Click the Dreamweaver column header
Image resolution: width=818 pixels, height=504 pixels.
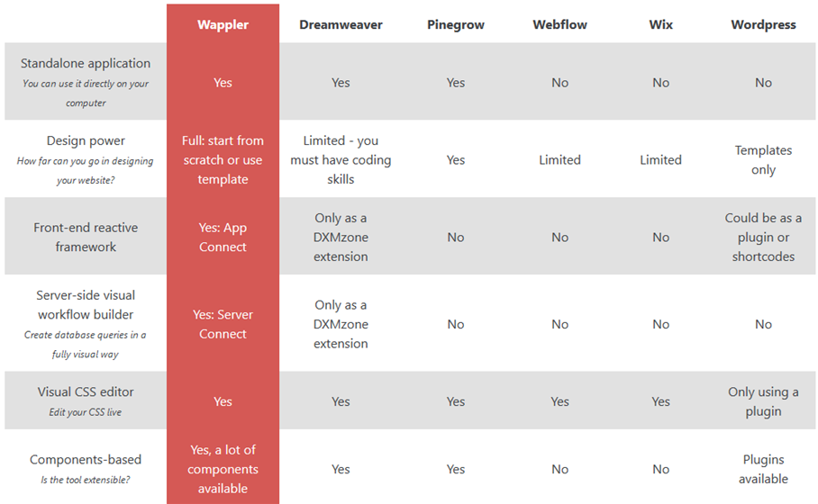[x=341, y=24]
